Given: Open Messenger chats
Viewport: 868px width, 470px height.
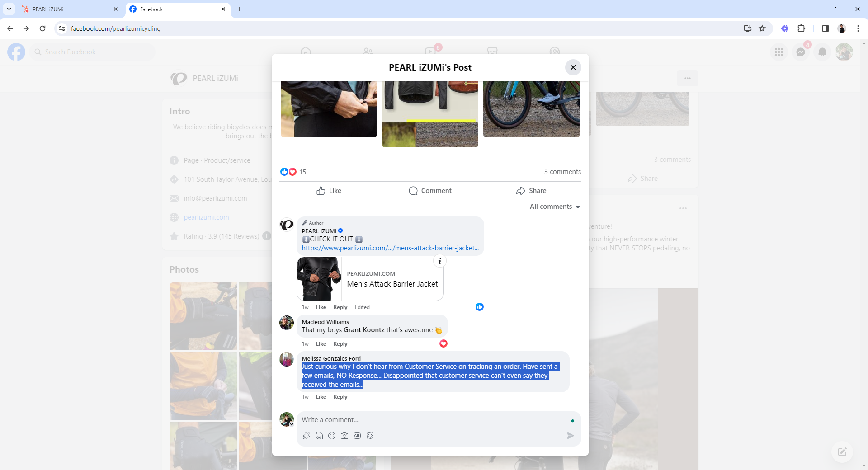Looking at the screenshot, I should click(801, 52).
